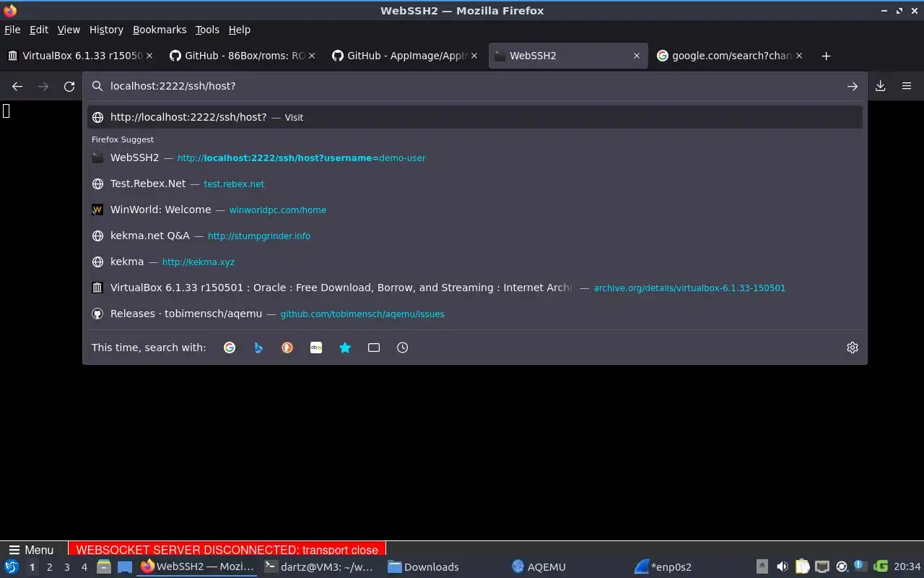924x578 pixels.
Task: Select the WinWorld: Welcome suggestion
Action: [475, 210]
